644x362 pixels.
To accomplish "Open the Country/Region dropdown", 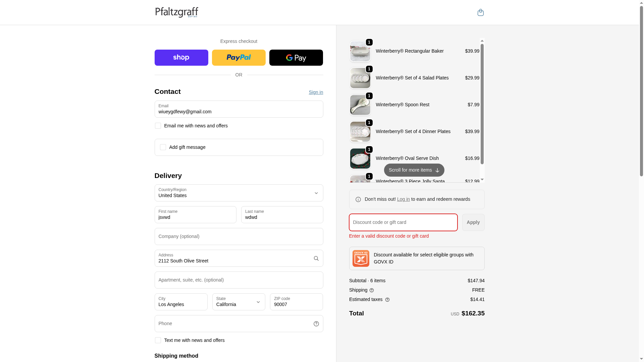I will 238,193.
